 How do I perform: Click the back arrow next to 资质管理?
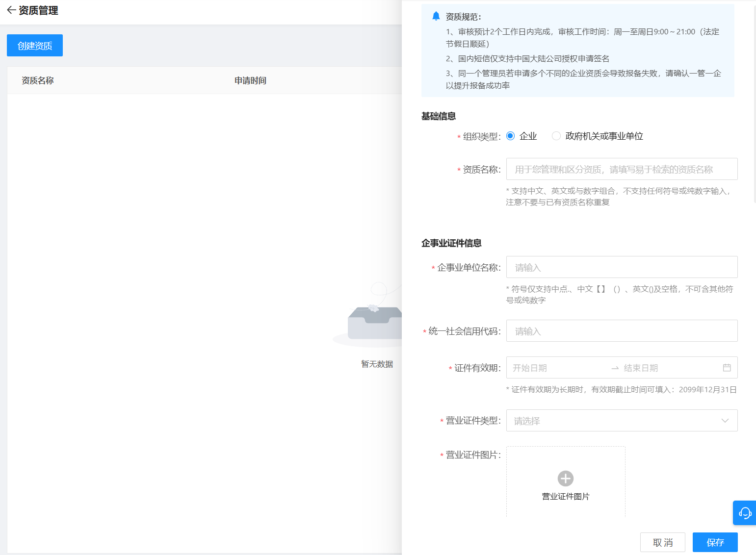11,10
